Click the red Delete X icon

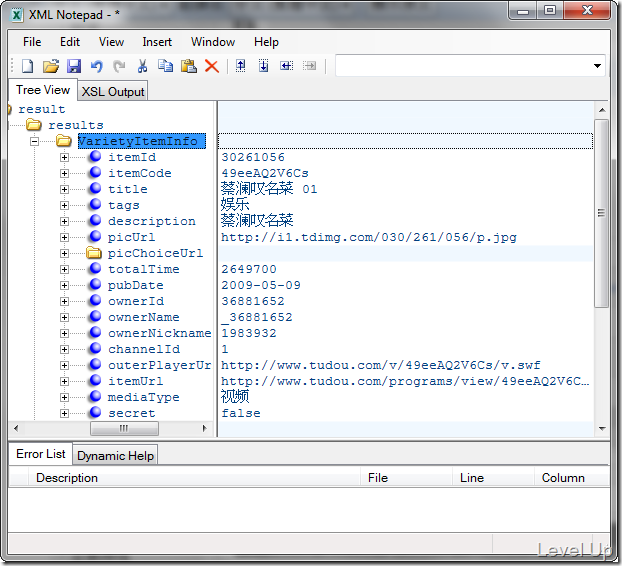tap(212, 66)
